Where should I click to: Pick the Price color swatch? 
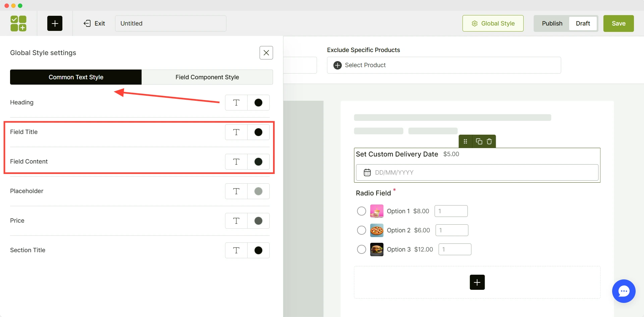tap(258, 221)
